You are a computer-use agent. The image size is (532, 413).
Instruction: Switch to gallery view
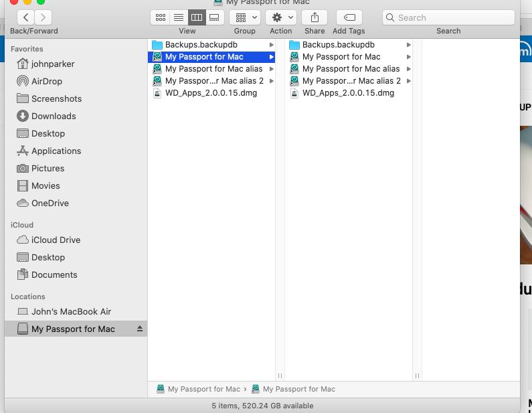215,17
